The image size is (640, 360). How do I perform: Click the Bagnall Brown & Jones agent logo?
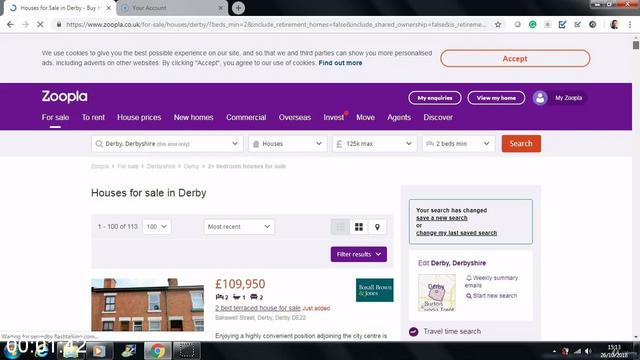pyautogui.click(x=374, y=290)
